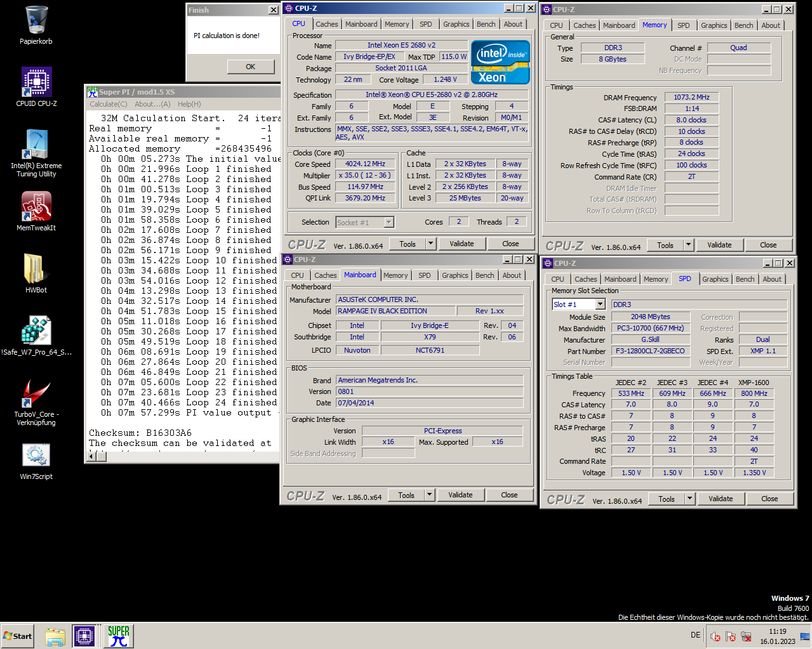The image size is (812, 649).
Task: Open the Start menu
Action: coord(18,636)
